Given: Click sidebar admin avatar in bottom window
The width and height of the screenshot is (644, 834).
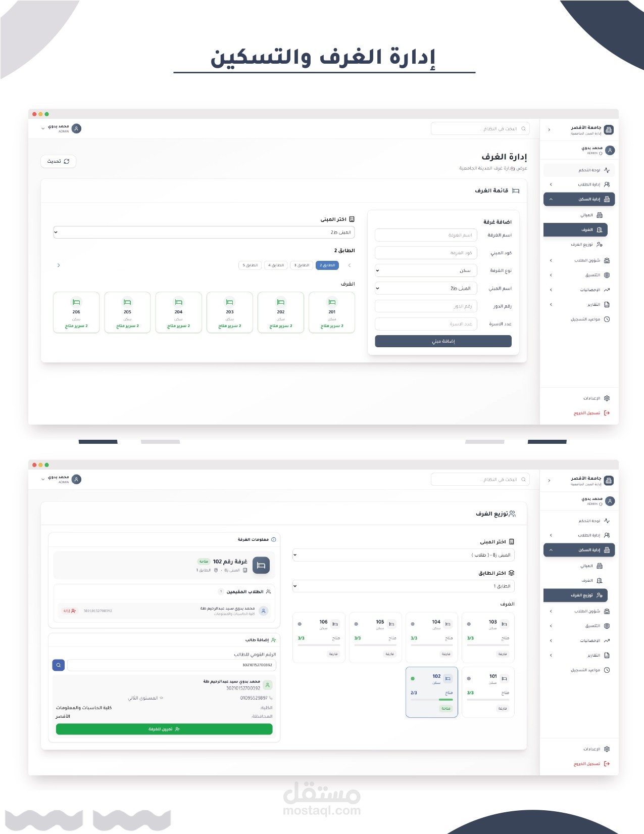Looking at the screenshot, I should pyautogui.click(x=610, y=501).
